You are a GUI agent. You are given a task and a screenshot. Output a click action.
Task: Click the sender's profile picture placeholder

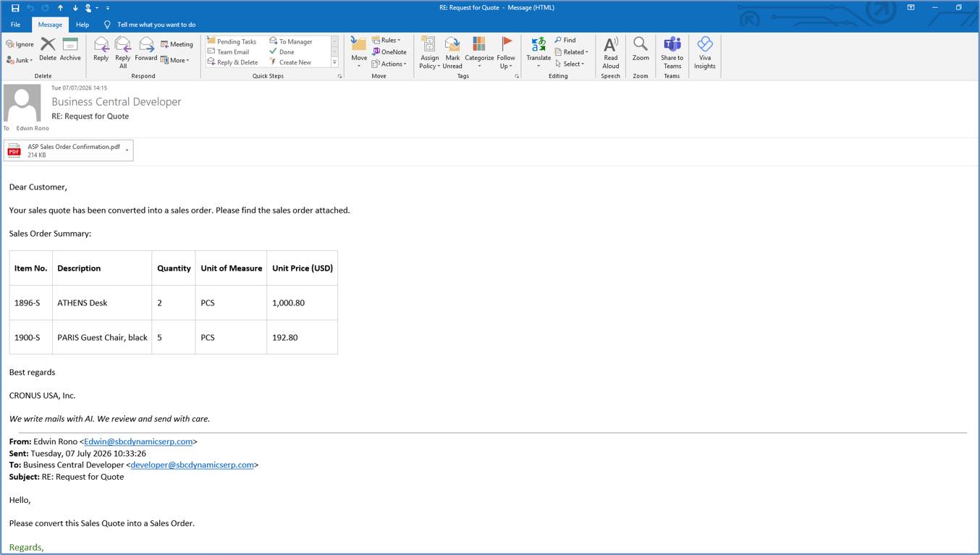(x=22, y=103)
